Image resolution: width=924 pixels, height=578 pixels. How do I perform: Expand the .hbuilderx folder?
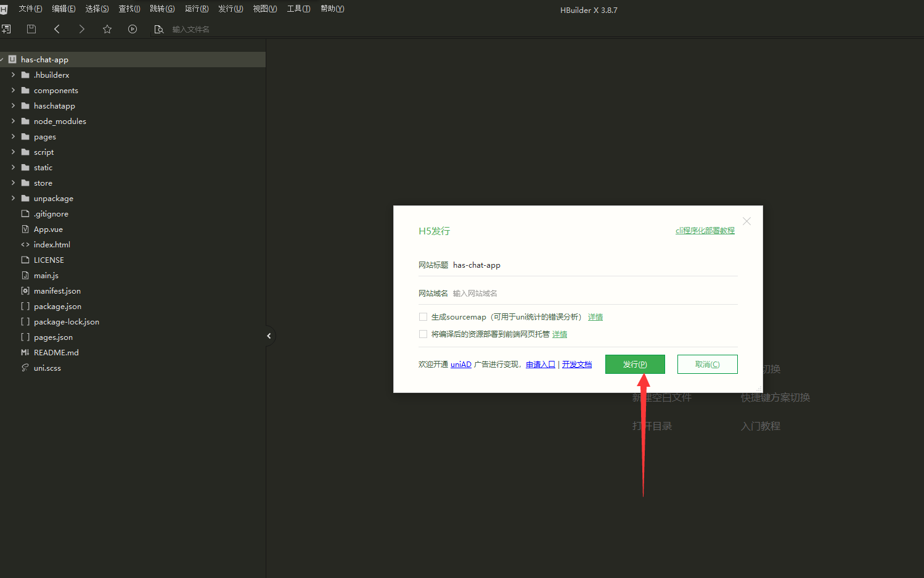pos(13,75)
